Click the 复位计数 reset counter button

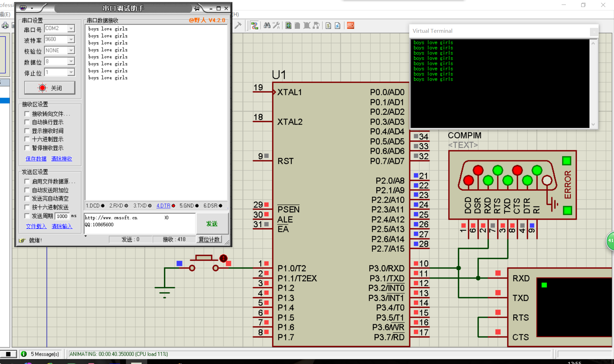pos(209,239)
